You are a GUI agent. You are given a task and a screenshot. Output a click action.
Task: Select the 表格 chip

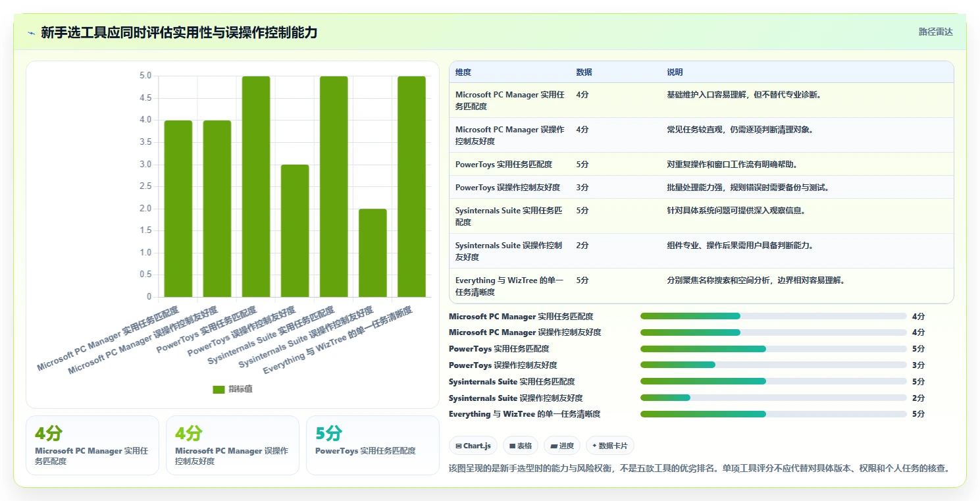click(521, 446)
